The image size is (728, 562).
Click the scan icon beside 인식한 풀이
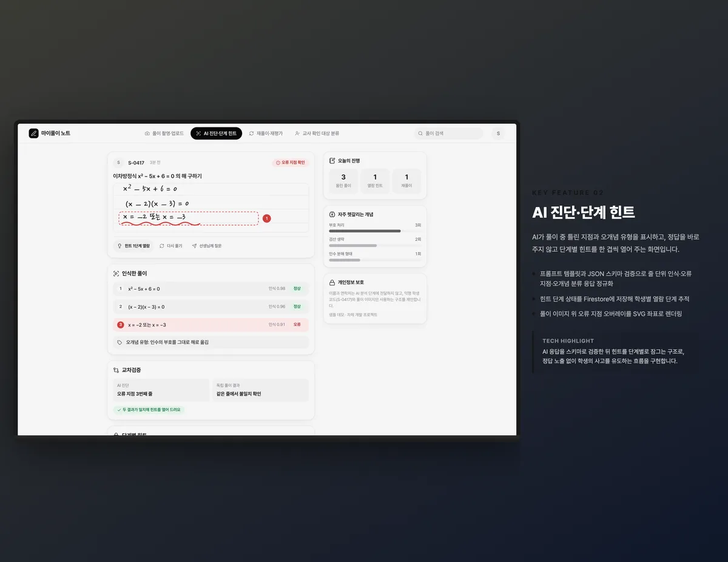116,274
